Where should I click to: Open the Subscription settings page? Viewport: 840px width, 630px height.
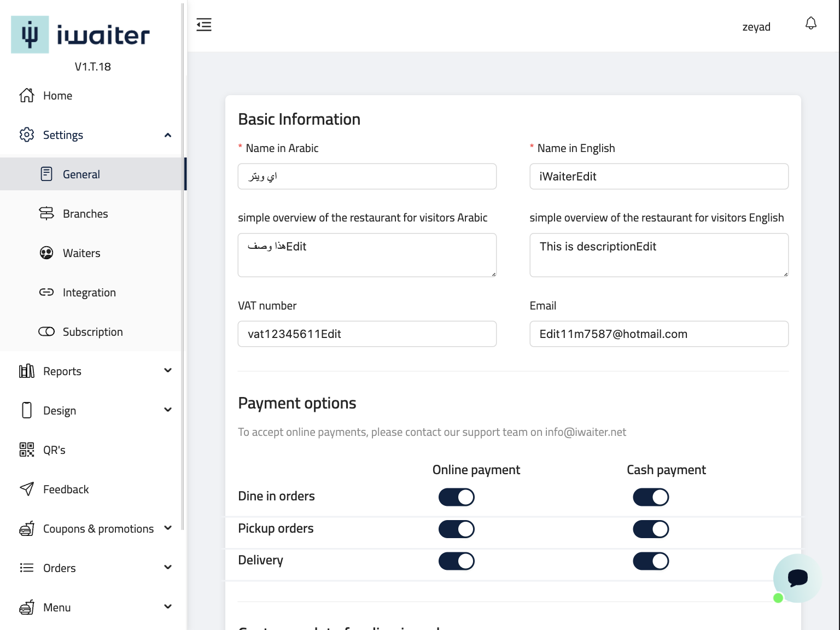[92, 332]
